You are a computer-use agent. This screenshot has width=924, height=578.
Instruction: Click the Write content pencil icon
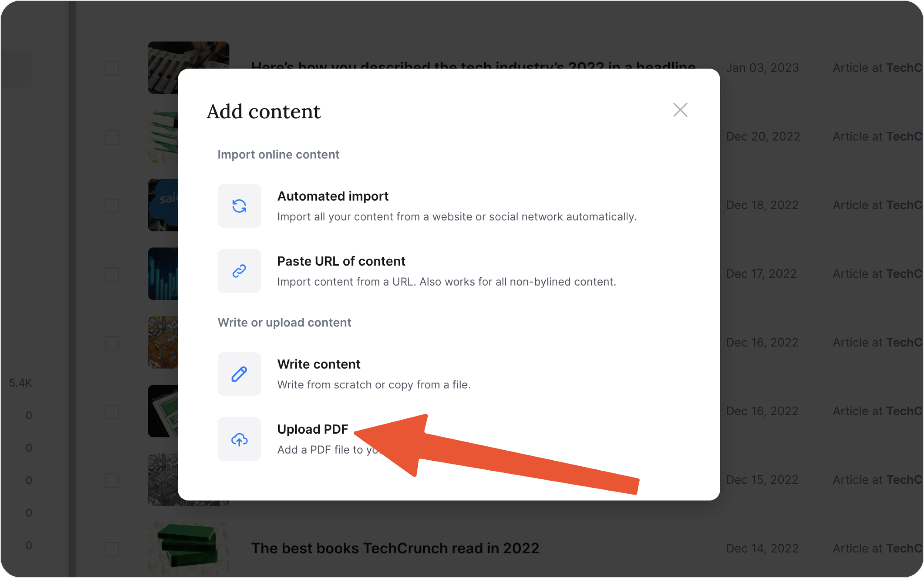[239, 374]
